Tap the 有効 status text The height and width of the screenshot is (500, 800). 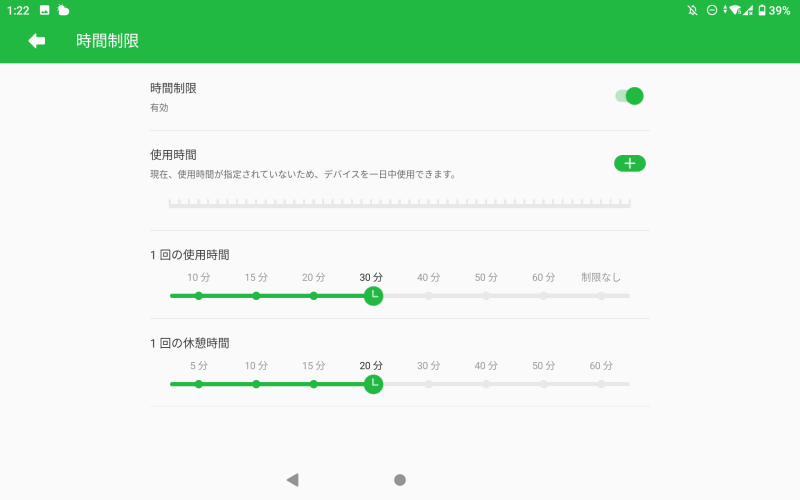point(159,108)
